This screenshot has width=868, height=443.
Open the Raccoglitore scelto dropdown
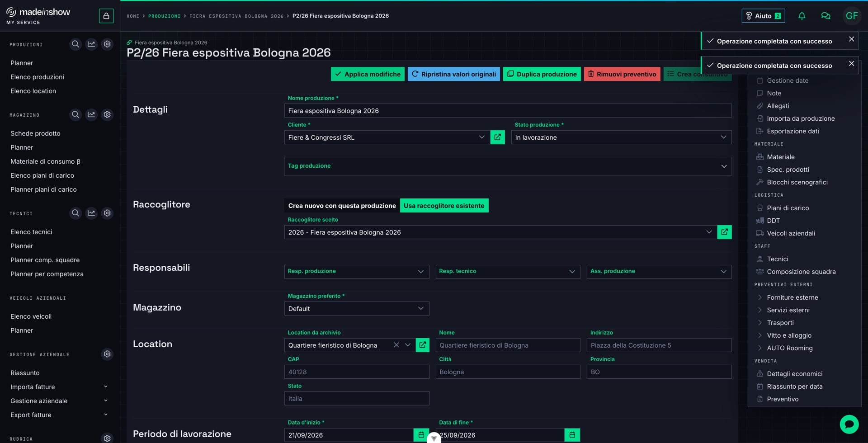point(500,232)
